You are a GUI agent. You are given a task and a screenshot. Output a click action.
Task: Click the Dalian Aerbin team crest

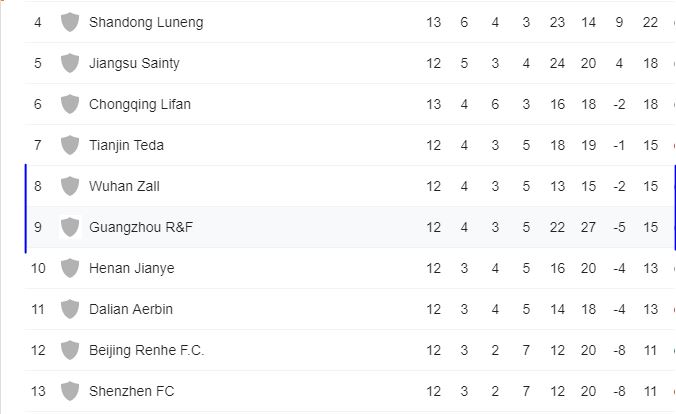pos(69,309)
